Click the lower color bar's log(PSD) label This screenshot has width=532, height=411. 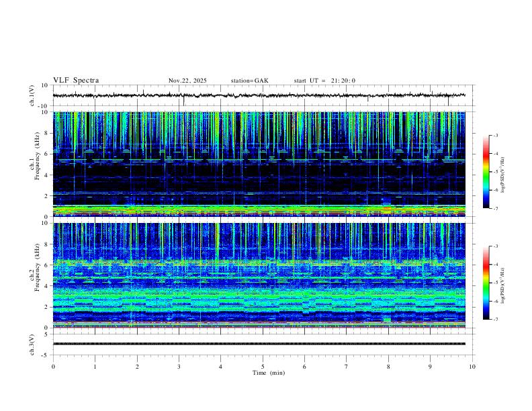point(503,285)
